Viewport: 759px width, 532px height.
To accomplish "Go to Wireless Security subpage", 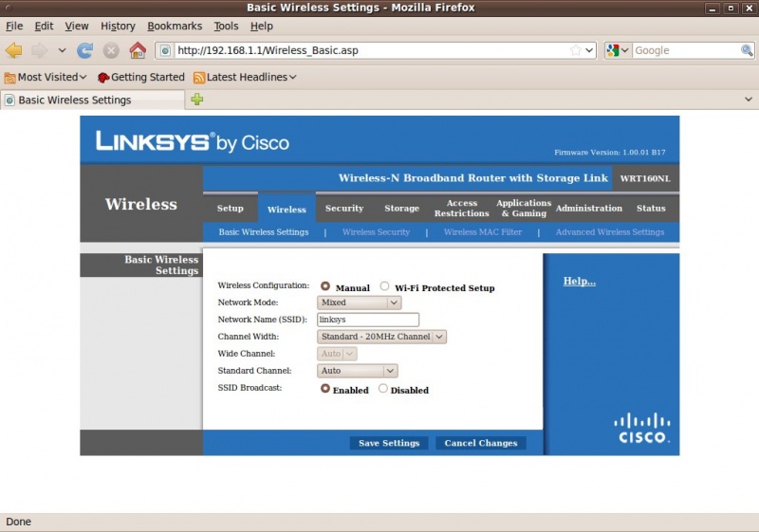I will (x=376, y=232).
